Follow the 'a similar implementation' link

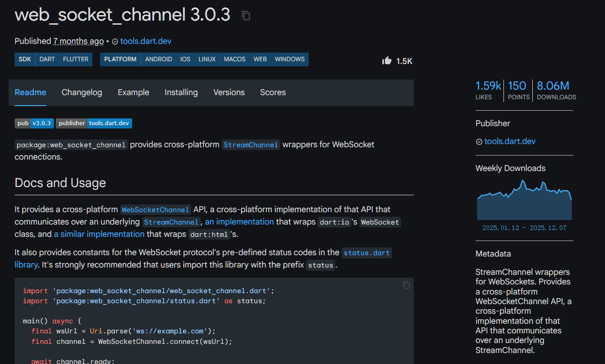[99, 234]
